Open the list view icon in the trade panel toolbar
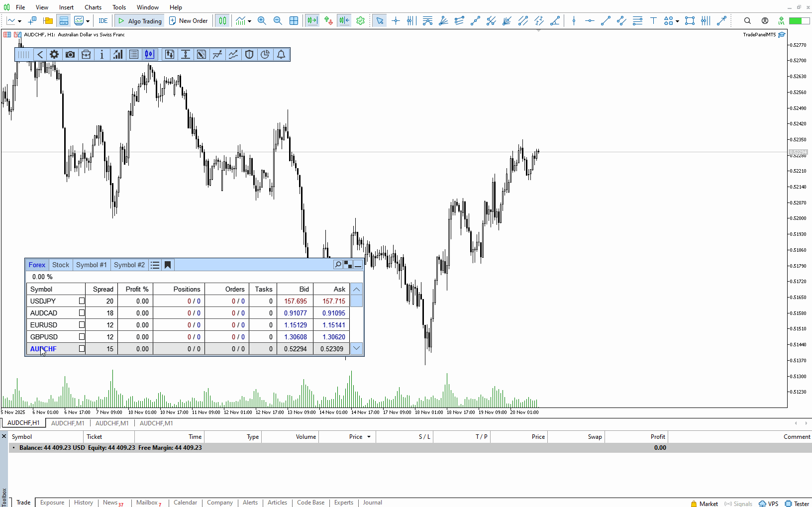Screen dimensions: 812x507 134,55
